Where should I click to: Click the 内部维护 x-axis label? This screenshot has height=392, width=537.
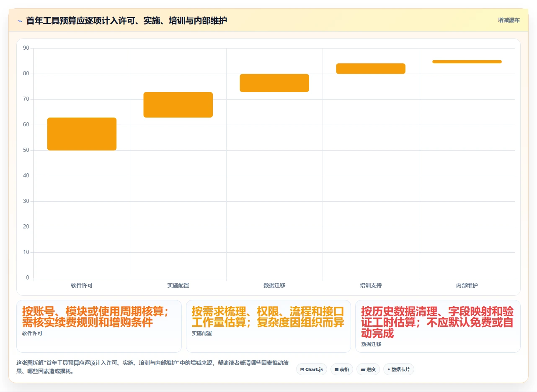tap(467, 285)
